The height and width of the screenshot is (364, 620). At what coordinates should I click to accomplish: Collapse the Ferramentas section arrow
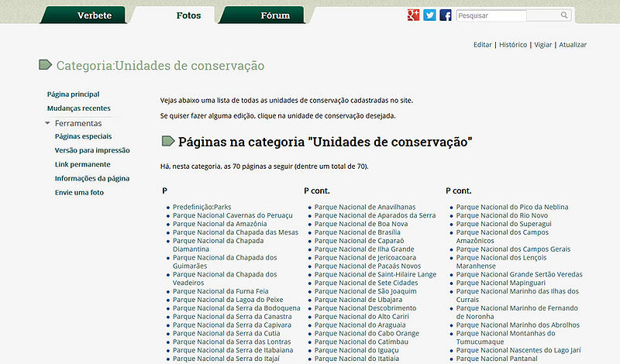[47, 123]
